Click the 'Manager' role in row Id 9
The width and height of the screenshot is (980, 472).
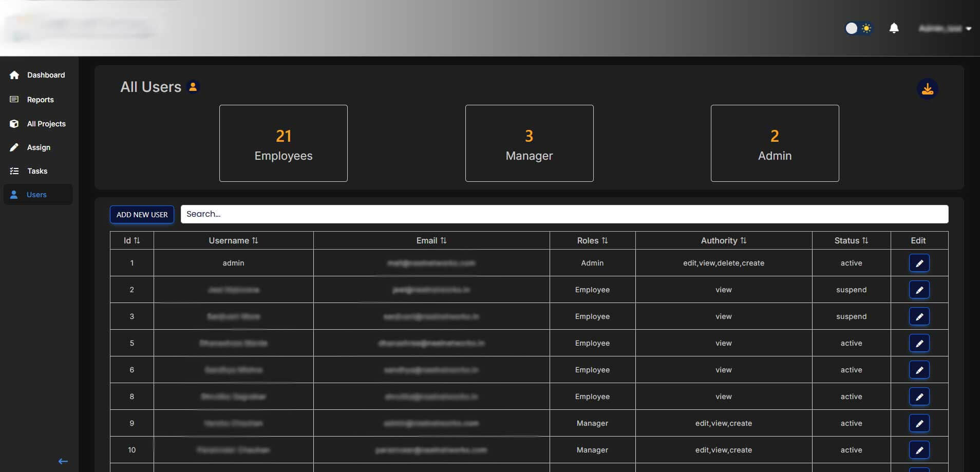[592, 423]
